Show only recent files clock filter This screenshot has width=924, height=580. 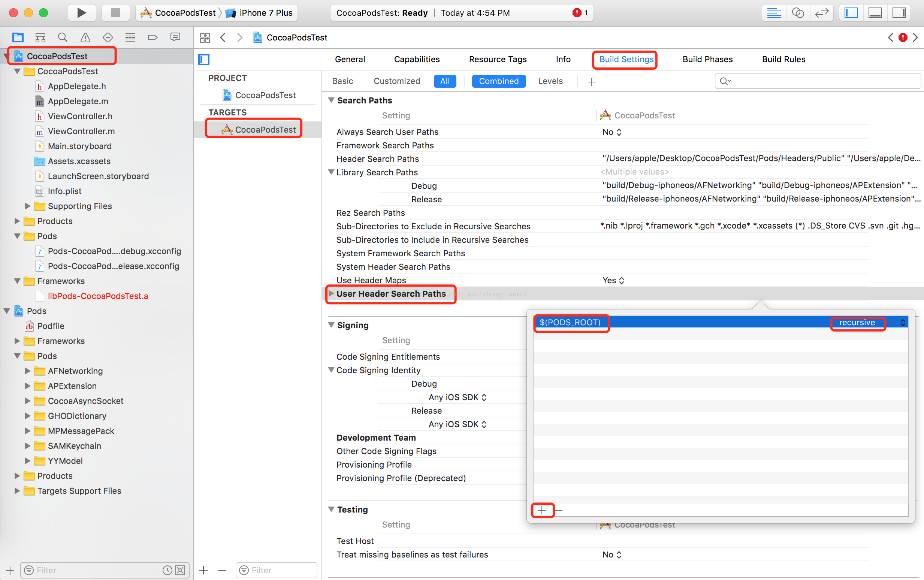167,570
